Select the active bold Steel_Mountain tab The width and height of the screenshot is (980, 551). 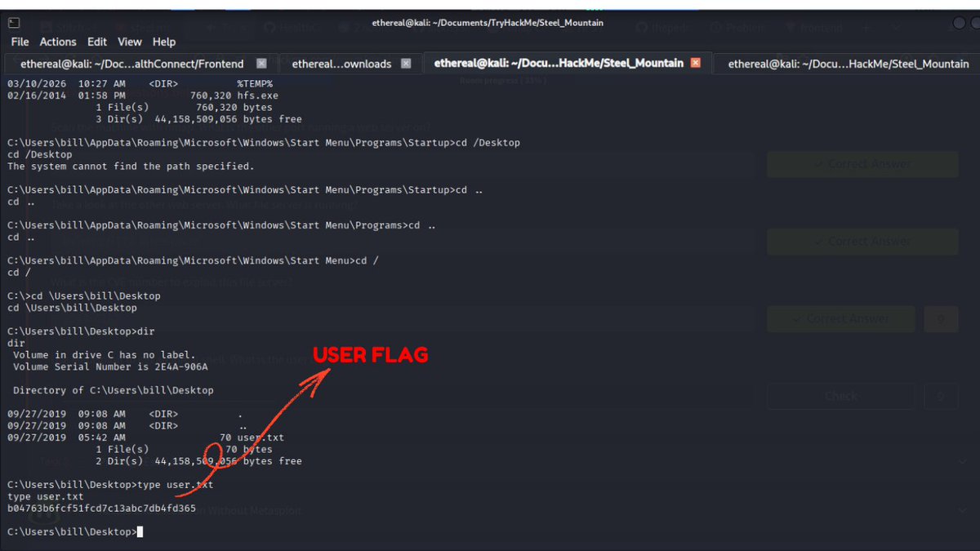[559, 63]
